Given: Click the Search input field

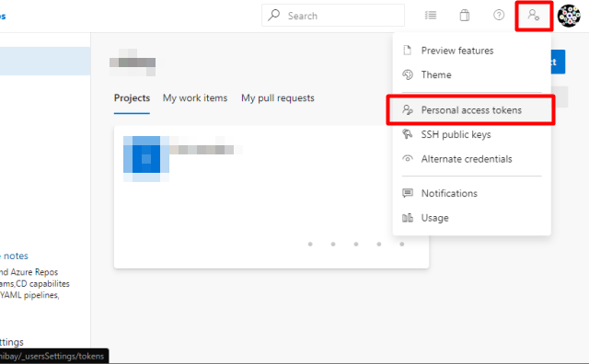Looking at the screenshot, I should pos(333,16).
